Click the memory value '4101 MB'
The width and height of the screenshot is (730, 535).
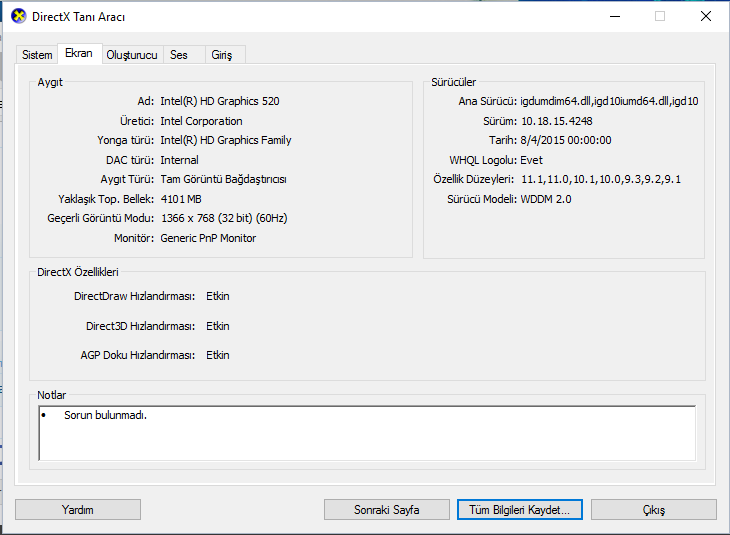(181, 199)
